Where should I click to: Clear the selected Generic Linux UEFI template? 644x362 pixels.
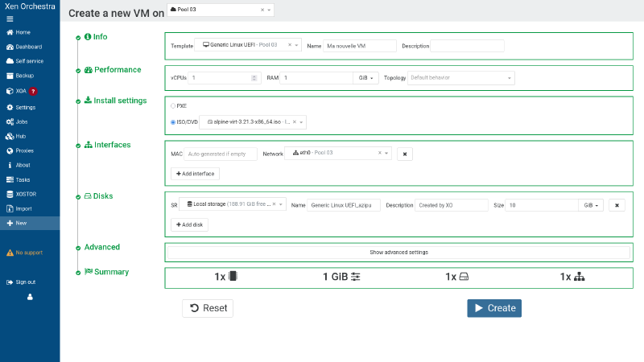(289, 46)
